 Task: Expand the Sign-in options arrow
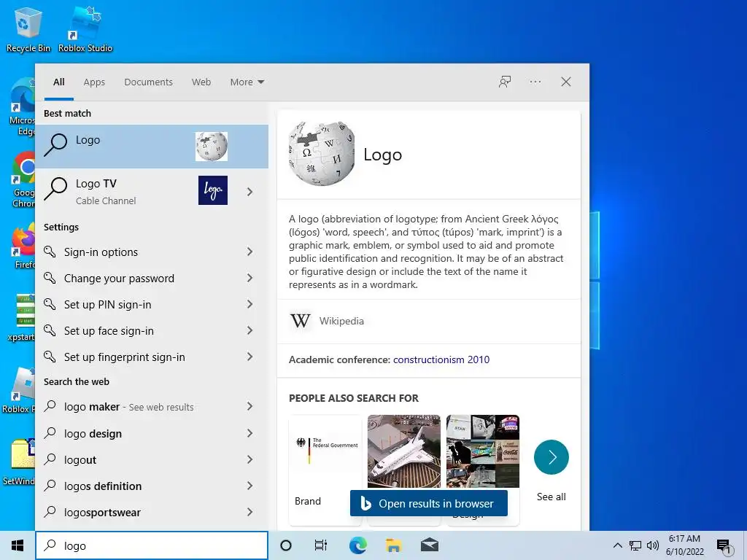[250, 252]
